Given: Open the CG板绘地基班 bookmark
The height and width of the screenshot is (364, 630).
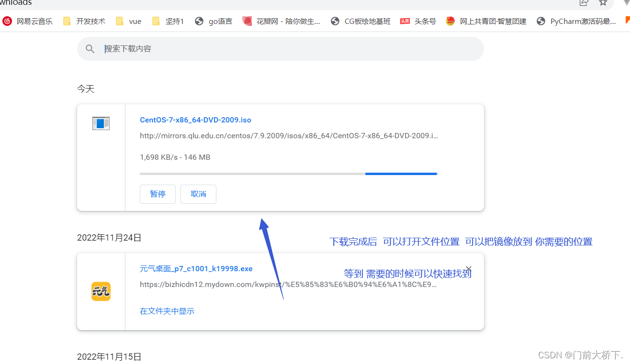Looking at the screenshot, I should pos(360,22).
